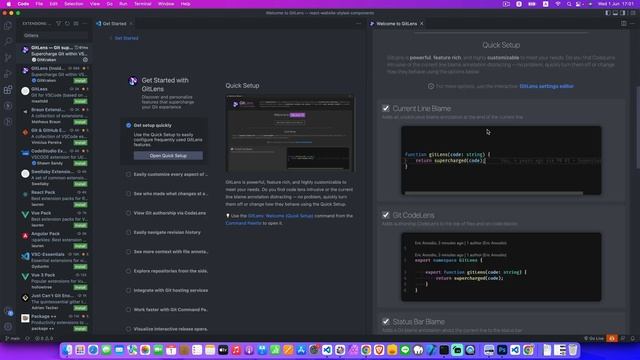Select 'View Git authorship via CodeLens' step

[x=167, y=213]
